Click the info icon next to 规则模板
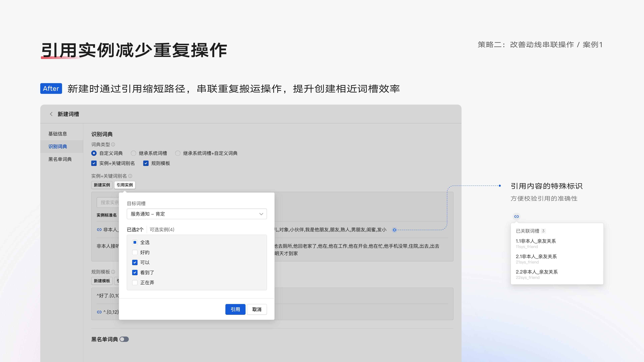 pos(113,271)
